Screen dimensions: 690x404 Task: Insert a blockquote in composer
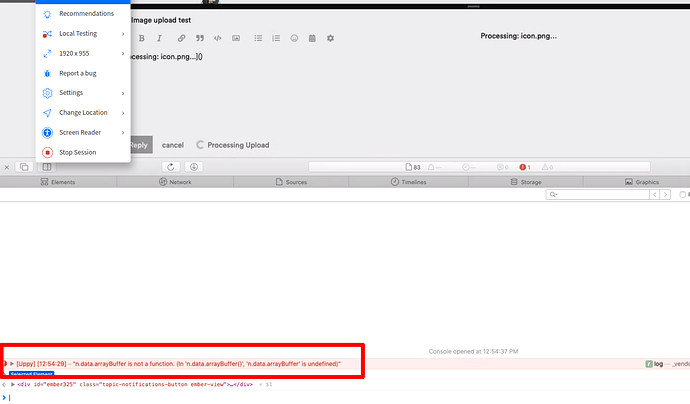click(200, 38)
